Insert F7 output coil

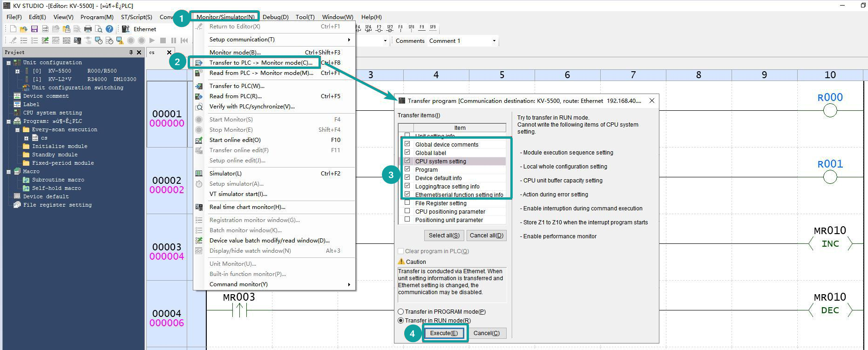(x=379, y=28)
